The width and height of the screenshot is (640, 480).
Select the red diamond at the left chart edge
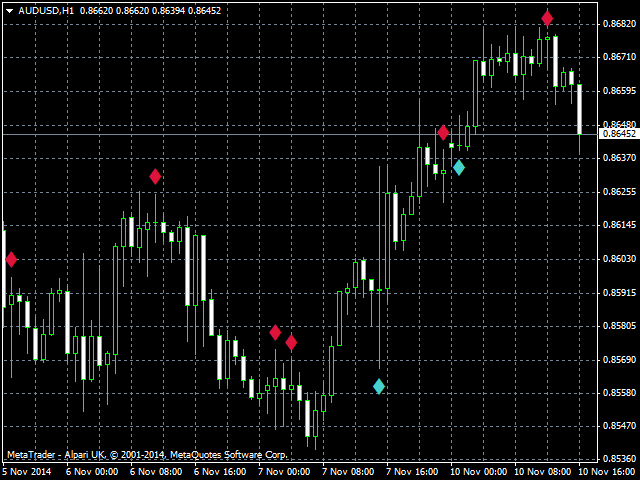point(11,259)
